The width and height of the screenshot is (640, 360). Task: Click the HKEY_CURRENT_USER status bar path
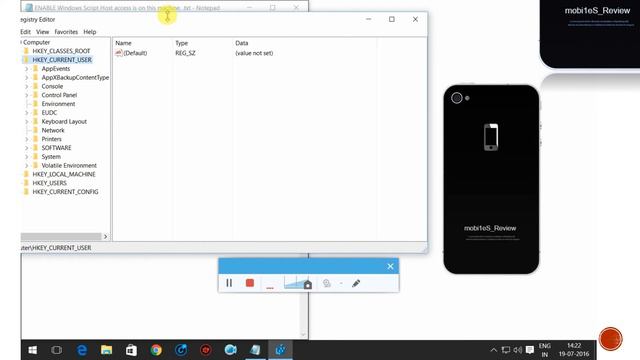pos(56,248)
